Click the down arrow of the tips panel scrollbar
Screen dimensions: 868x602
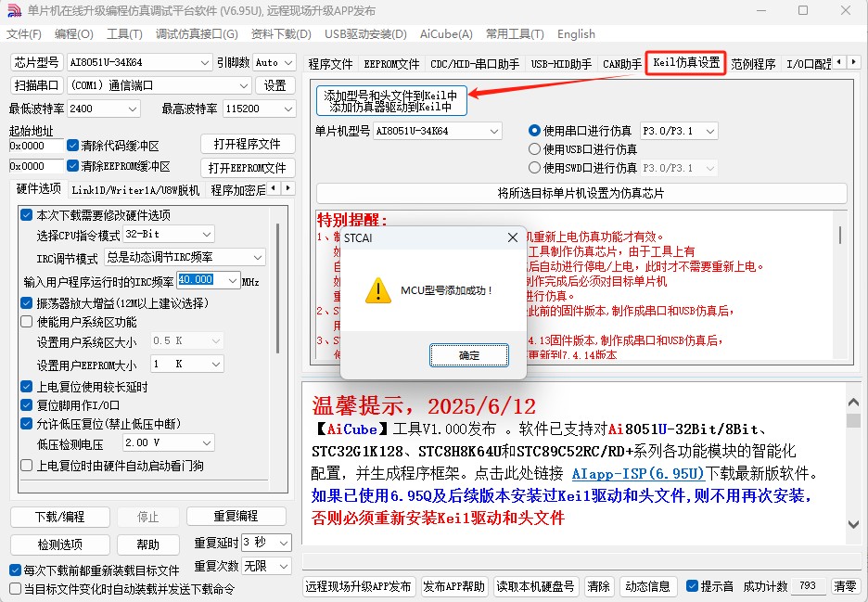853,524
